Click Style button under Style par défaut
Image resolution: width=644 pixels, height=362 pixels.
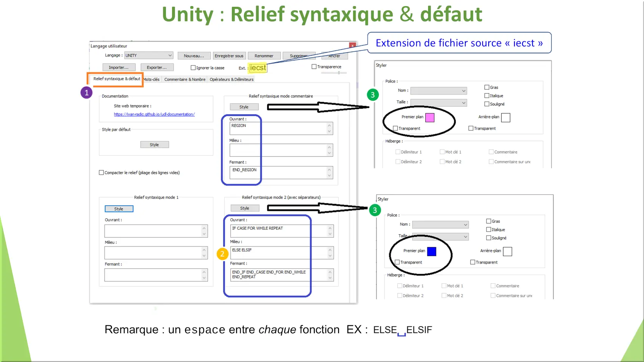[x=154, y=145]
